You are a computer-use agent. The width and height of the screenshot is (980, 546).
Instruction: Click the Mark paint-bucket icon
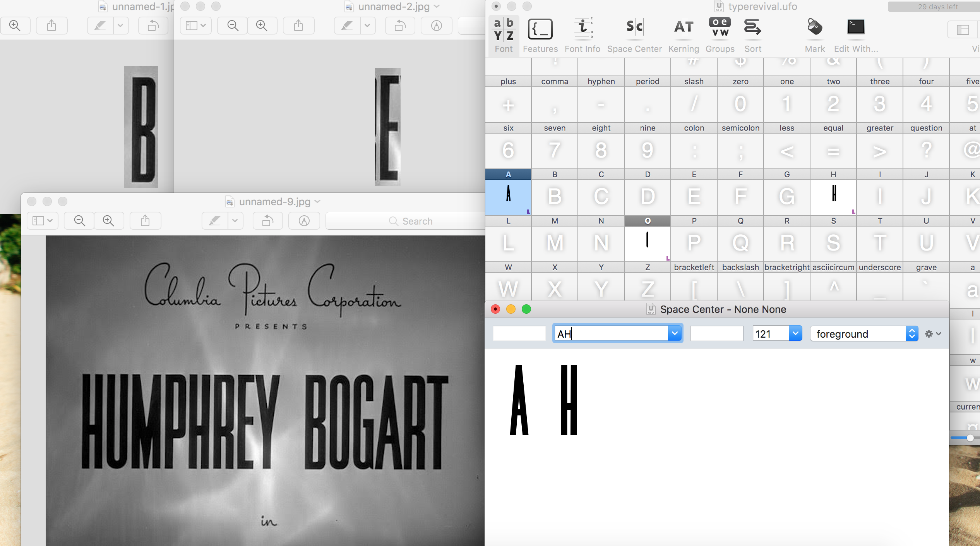click(x=815, y=35)
